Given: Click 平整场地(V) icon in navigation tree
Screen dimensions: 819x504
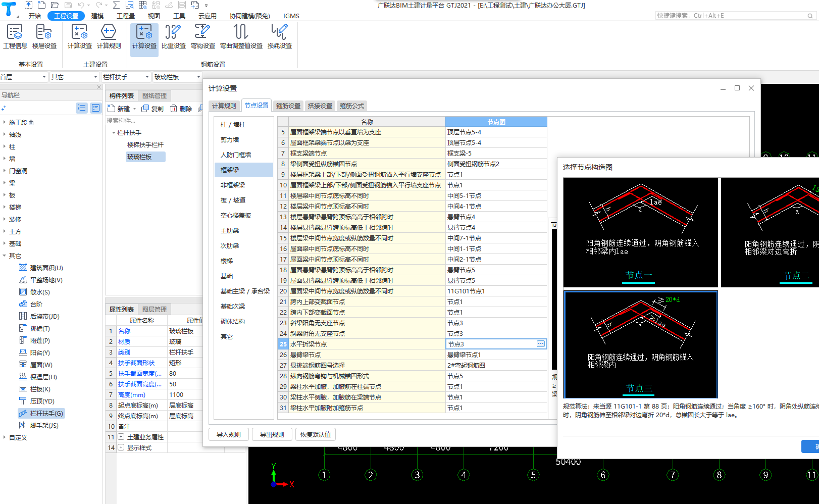Looking at the screenshot, I should pyautogui.click(x=23, y=280).
